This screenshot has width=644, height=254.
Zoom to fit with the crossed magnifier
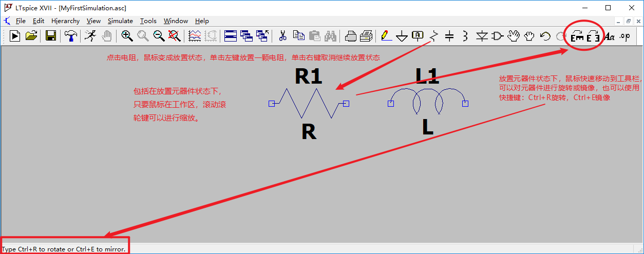[x=175, y=36]
